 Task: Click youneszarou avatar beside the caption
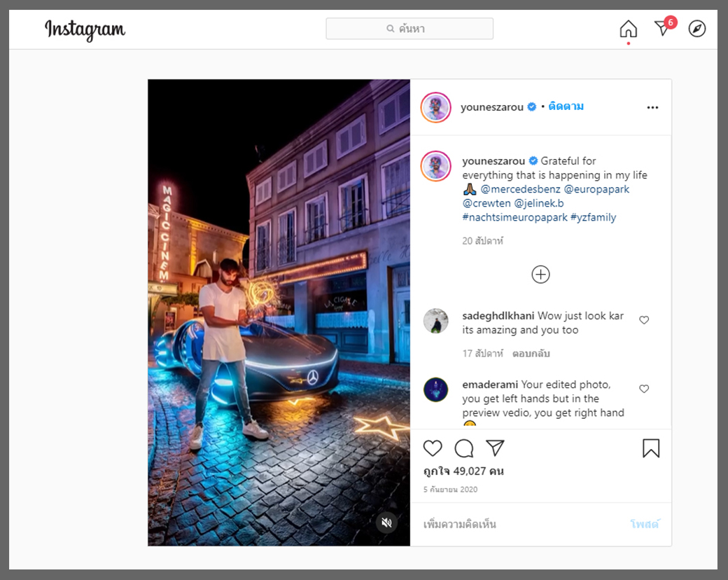435,166
